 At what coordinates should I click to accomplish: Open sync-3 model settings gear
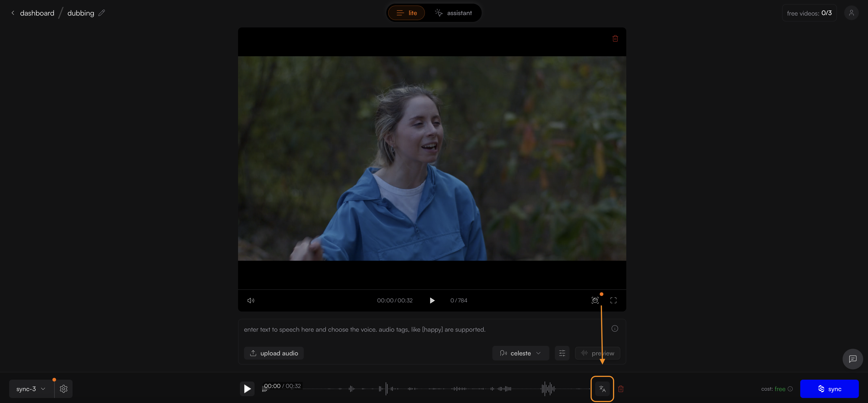click(x=64, y=389)
